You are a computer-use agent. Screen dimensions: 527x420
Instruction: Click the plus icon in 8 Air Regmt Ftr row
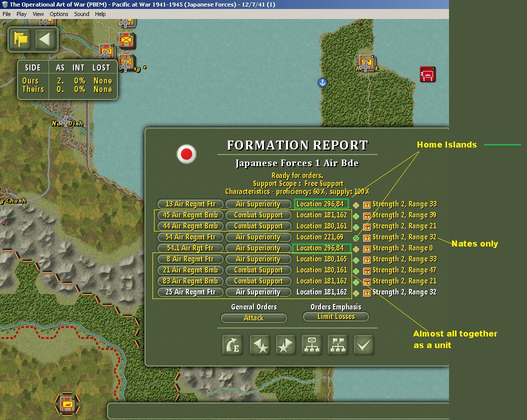356,260
